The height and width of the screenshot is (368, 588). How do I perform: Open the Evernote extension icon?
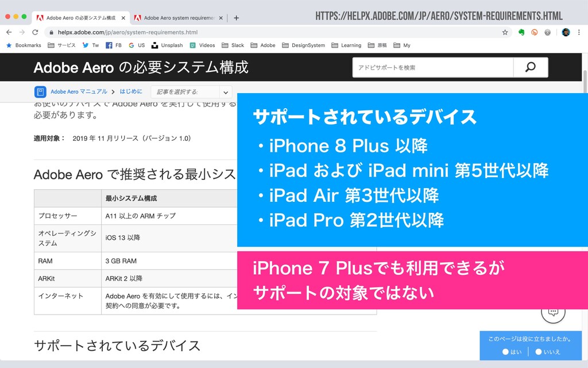tap(521, 32)
